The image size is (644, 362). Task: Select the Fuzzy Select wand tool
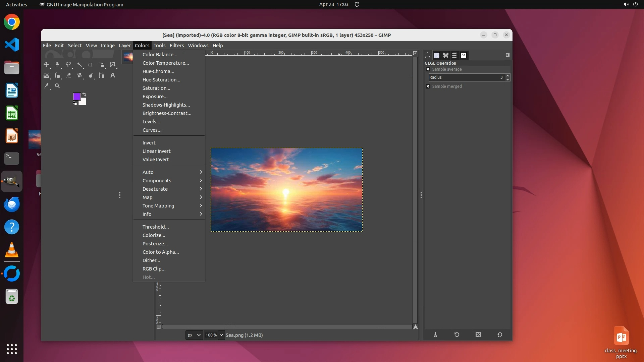coord(79,65)
